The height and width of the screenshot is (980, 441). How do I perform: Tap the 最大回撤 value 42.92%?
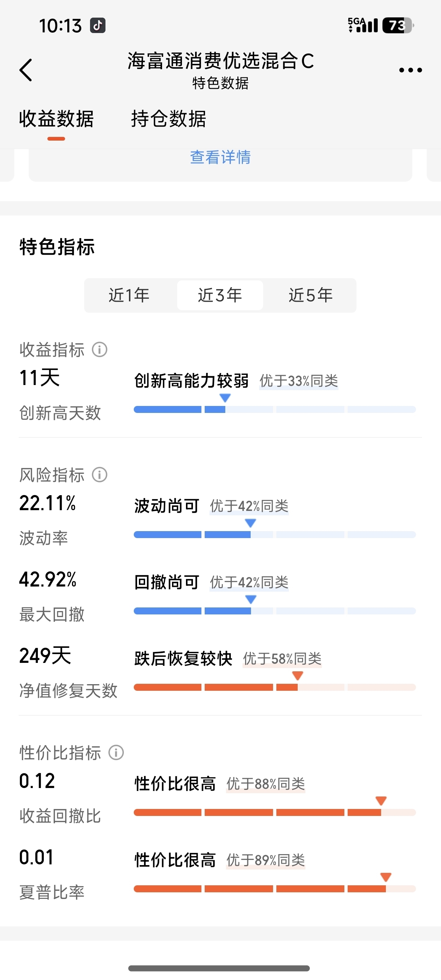point(48,580)
